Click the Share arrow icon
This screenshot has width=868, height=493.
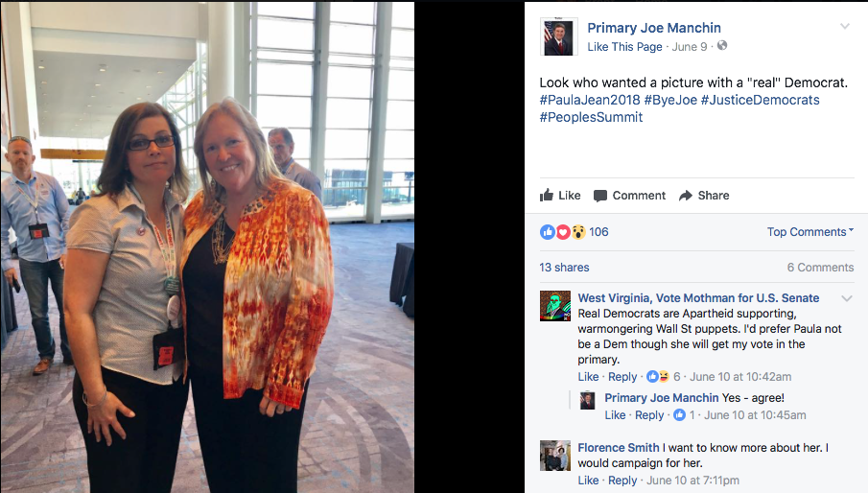tap(686, 196)
